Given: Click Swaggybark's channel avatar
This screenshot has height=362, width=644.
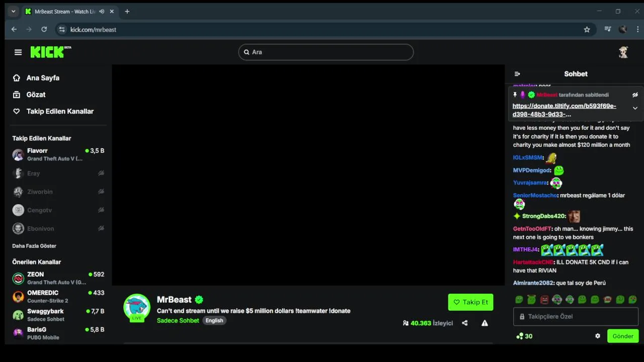Looking at the screenshot, I should click(x=18, y=315).
